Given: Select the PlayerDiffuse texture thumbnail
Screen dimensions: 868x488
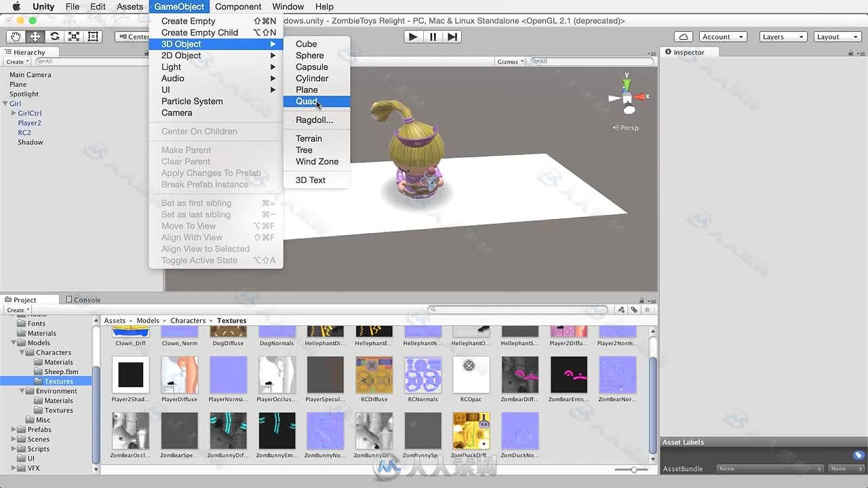Looking at the screenshot, I should tap(180, 375).
